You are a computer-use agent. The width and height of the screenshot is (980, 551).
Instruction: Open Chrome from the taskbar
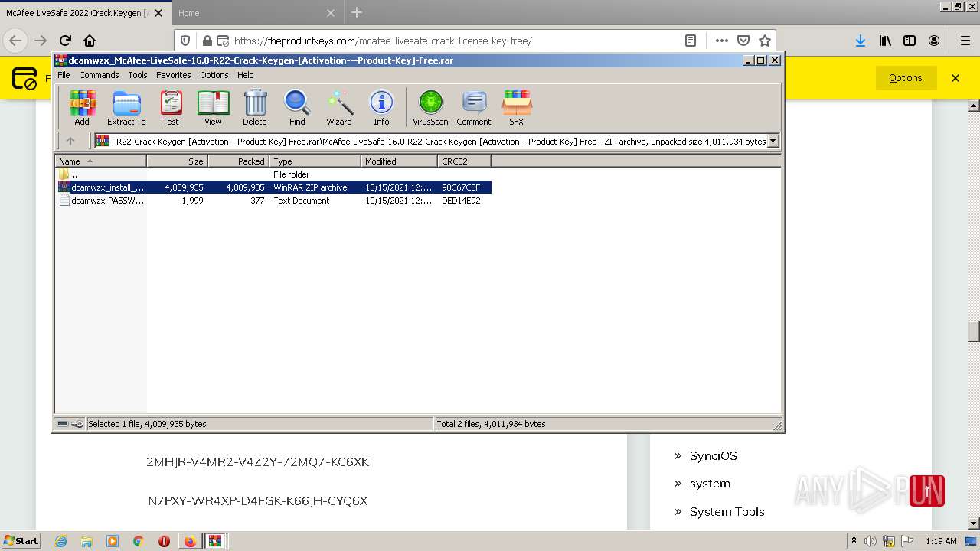[138, 541]
